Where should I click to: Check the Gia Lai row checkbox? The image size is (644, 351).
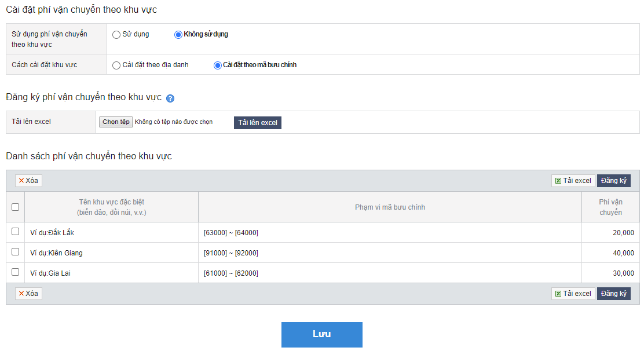(16, 272)
